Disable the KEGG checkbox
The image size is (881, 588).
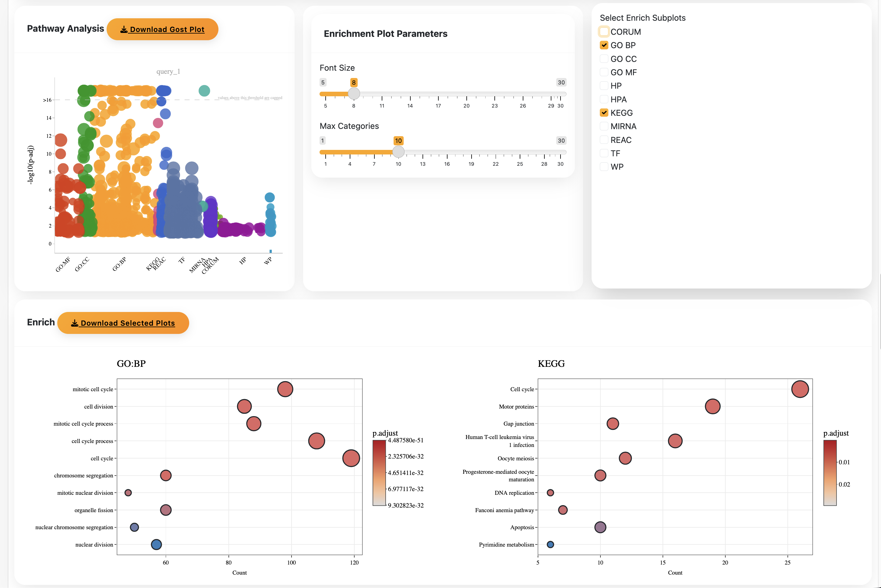pyautogui.click(x=603, y=112)
